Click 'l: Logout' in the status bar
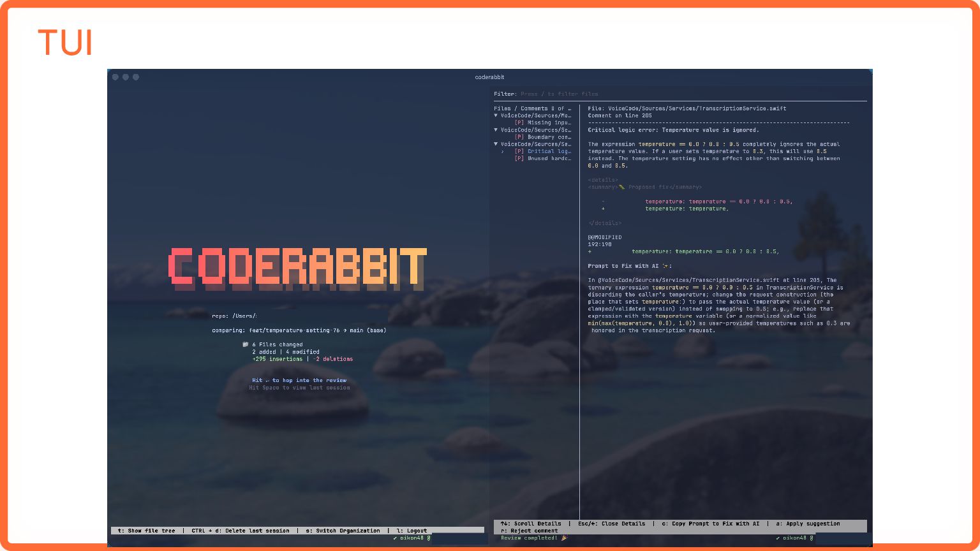Viewport: 980px width, 551px height. [x=412, y=531]
